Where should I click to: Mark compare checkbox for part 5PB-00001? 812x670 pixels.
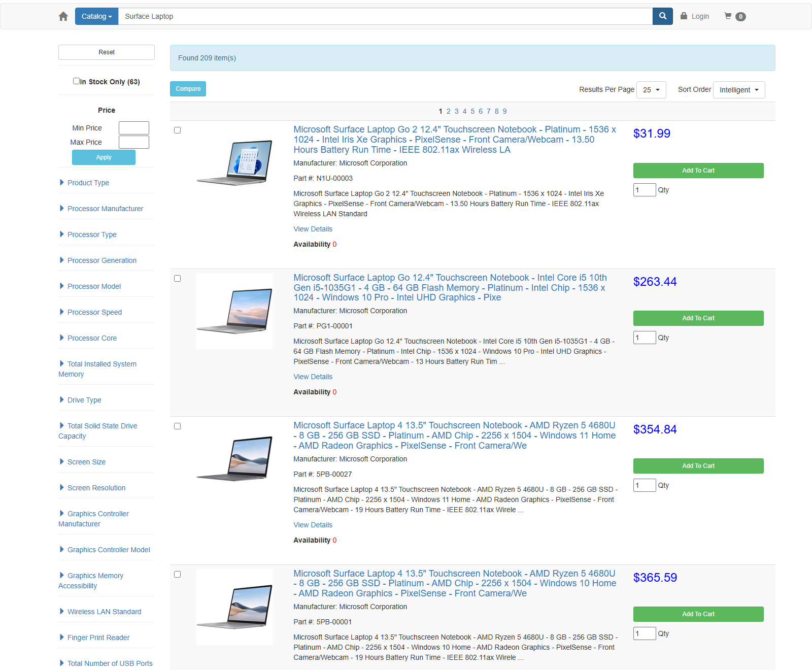178,575
